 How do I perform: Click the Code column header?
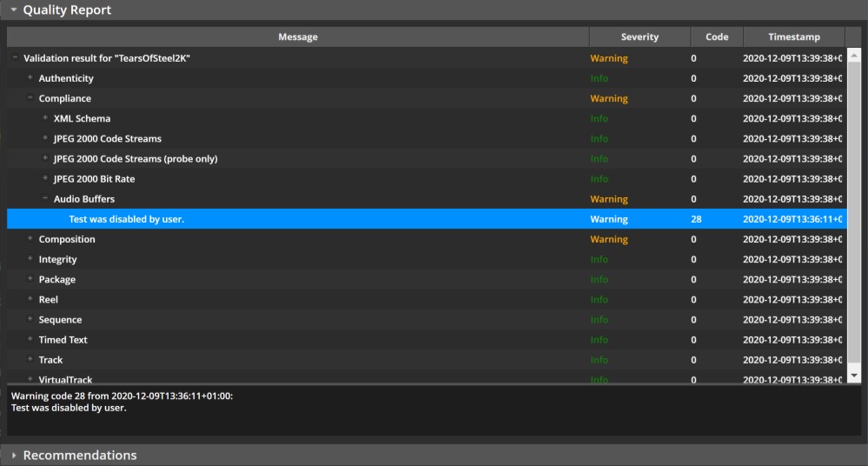point(717,37)
